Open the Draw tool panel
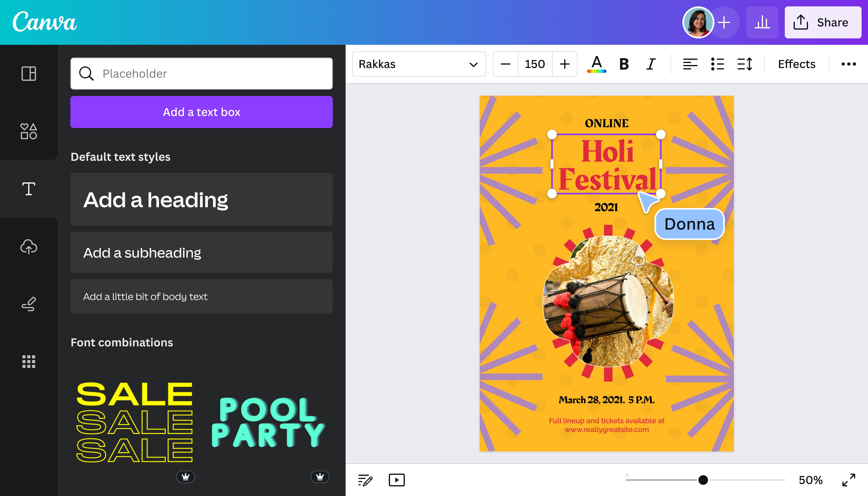The width and height of the screenshot is (868, 496). point(29,303)
